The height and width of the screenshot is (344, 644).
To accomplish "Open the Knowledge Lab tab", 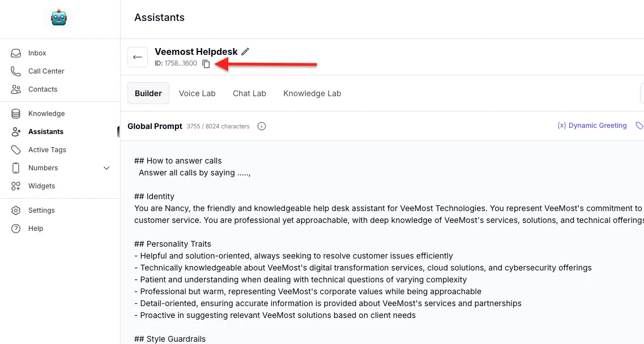I will point(312,93).
